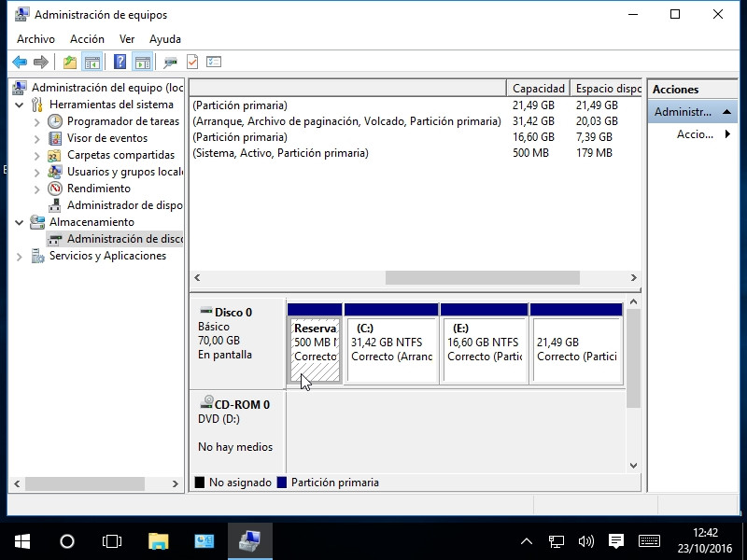Open File Explorer from the taskbar
Viewport: 747px width, 560px height.
[x=159, y=540]
